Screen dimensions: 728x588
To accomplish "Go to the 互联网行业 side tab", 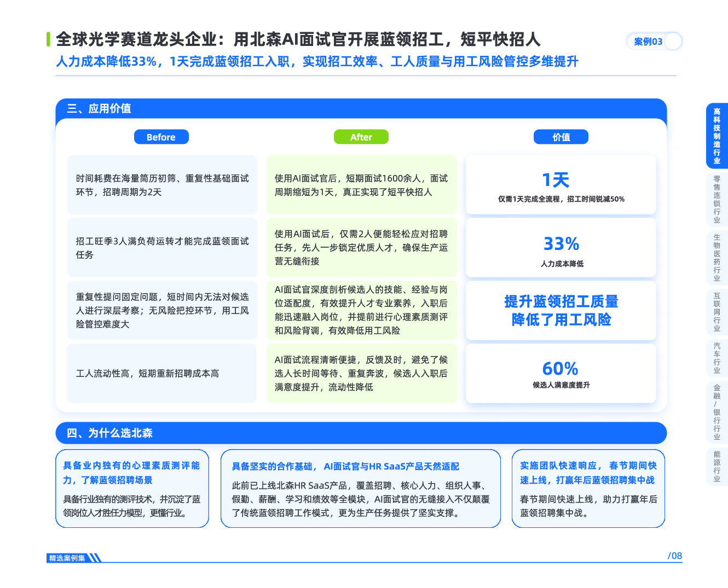I will (x=717, y=312).
